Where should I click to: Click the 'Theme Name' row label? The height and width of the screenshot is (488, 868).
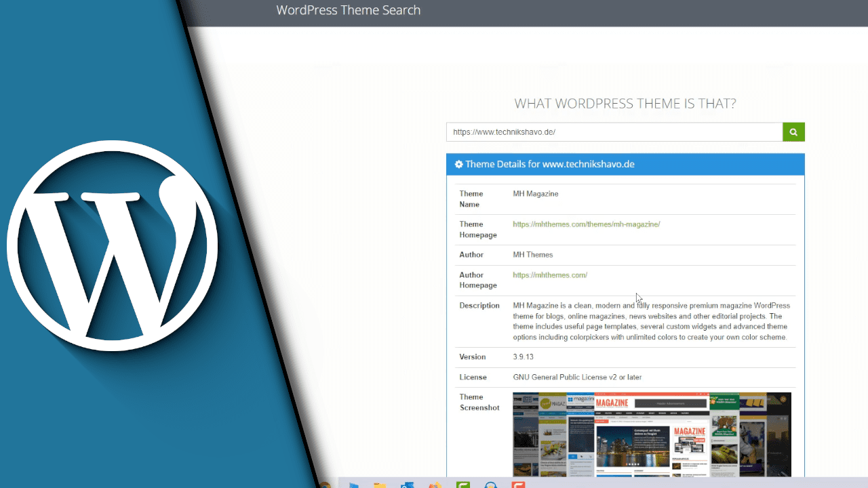click(471, 199)
